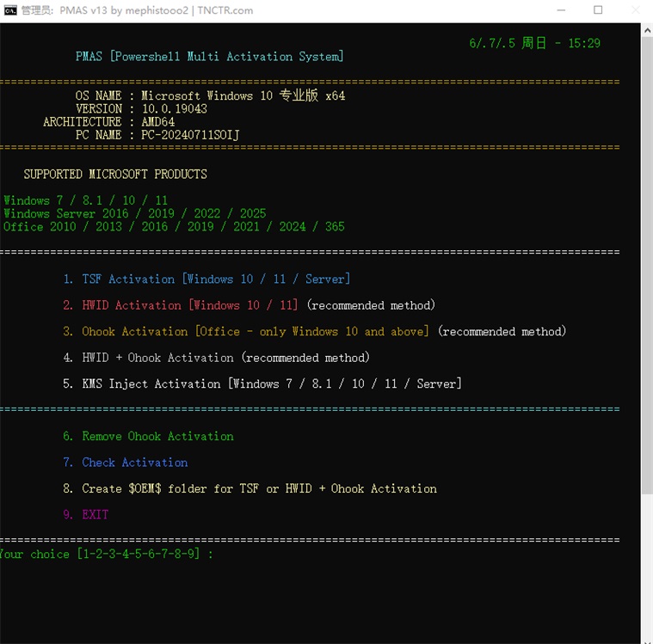Click option 1 'TSF Activation'
The height and width of the screenshot is (644, 653).
click(x=206, y=279)
